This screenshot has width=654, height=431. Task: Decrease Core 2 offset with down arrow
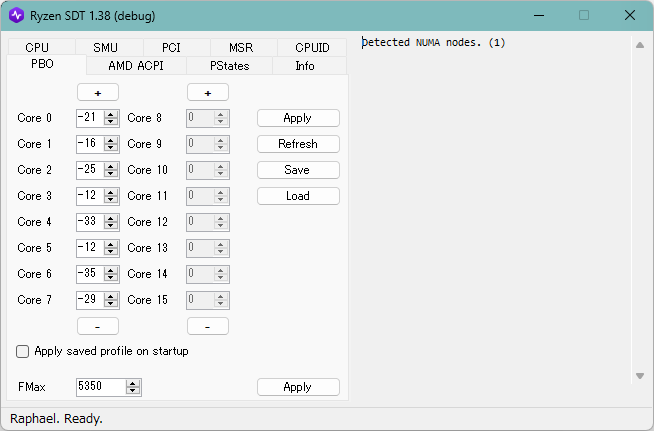click(x=111, y=174)
